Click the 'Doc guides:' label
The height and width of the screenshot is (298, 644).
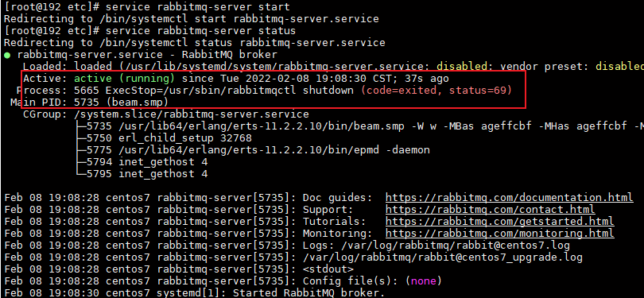tap(338, 198)
